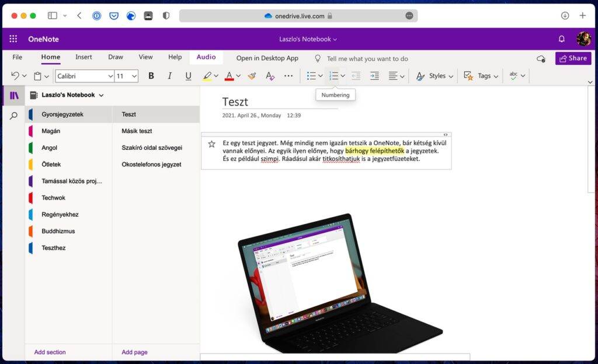Open search with the magnifier icon
Screen dimensions: 598x364
click(14, 116)
